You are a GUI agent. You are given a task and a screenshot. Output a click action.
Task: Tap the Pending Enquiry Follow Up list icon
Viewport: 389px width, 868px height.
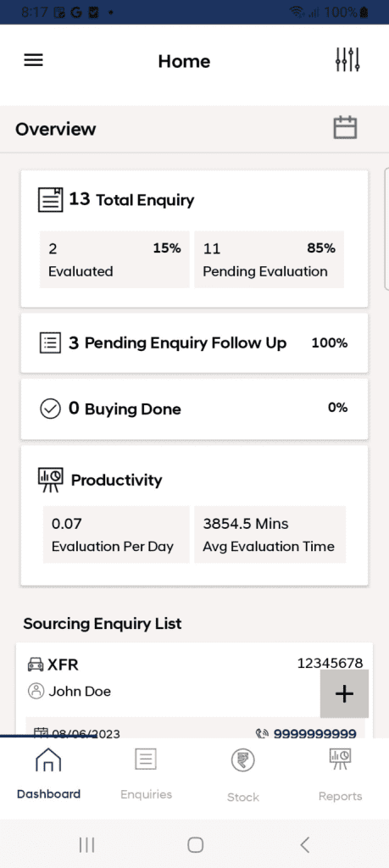coord(51,343)
